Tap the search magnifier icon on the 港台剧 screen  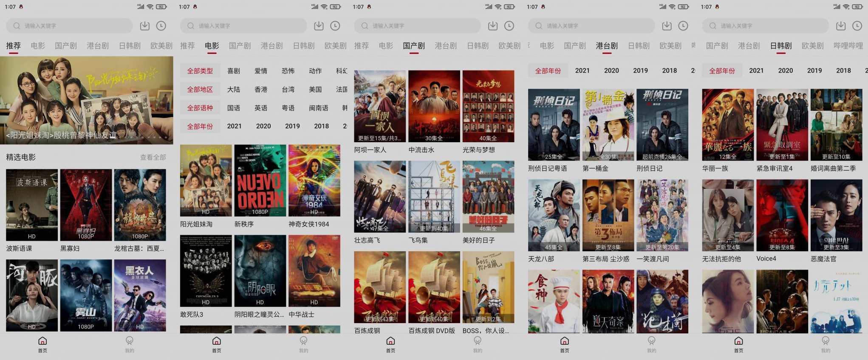coord(539,26)
